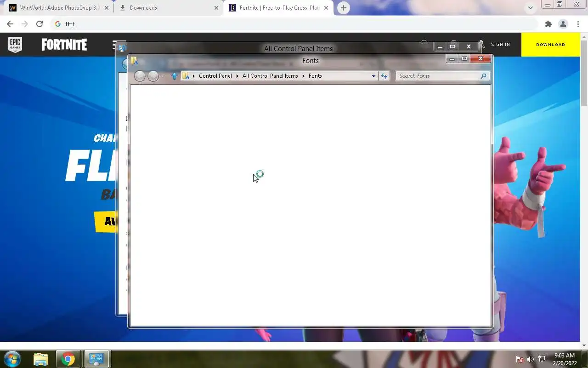Click the Fortnite logo on the webpage

tap(64, 45)
